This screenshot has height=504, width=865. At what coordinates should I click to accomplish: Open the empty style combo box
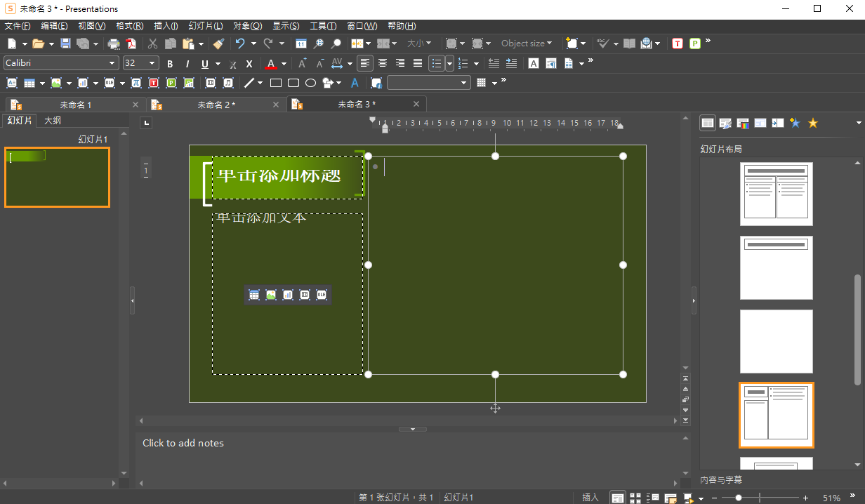[428, 83]
